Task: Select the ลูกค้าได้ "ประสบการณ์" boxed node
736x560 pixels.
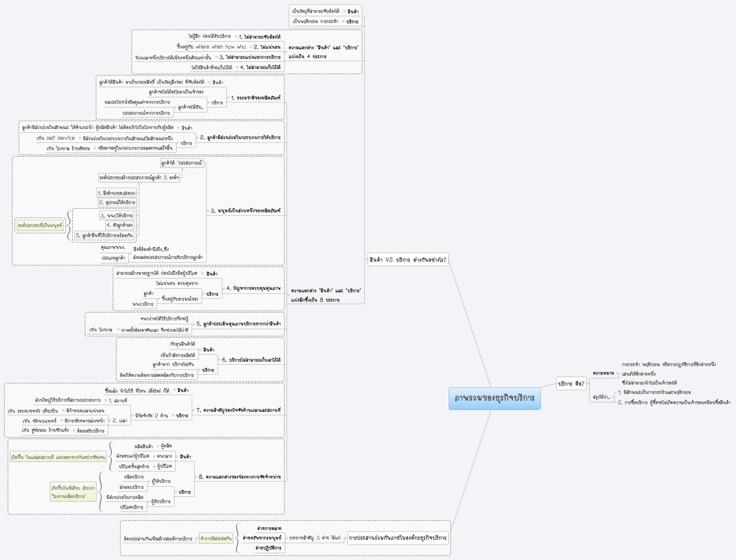Action: click(x=182, y=163)
